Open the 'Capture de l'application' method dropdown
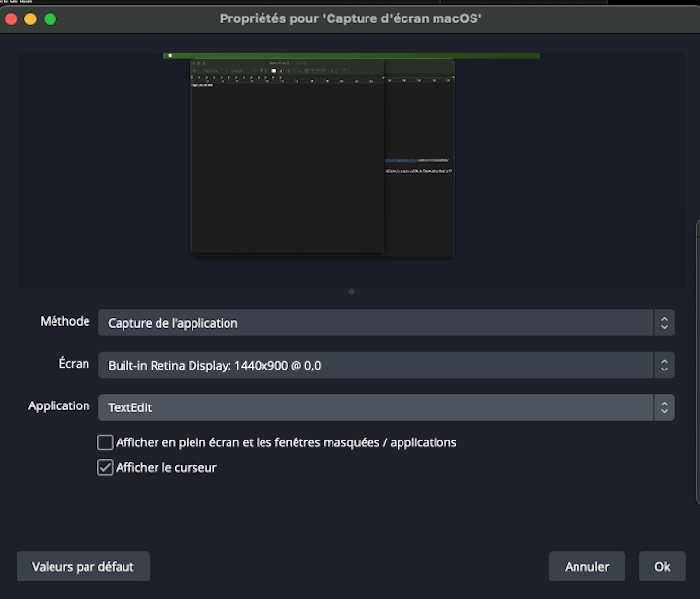700x599 pixels. point(374,323)
